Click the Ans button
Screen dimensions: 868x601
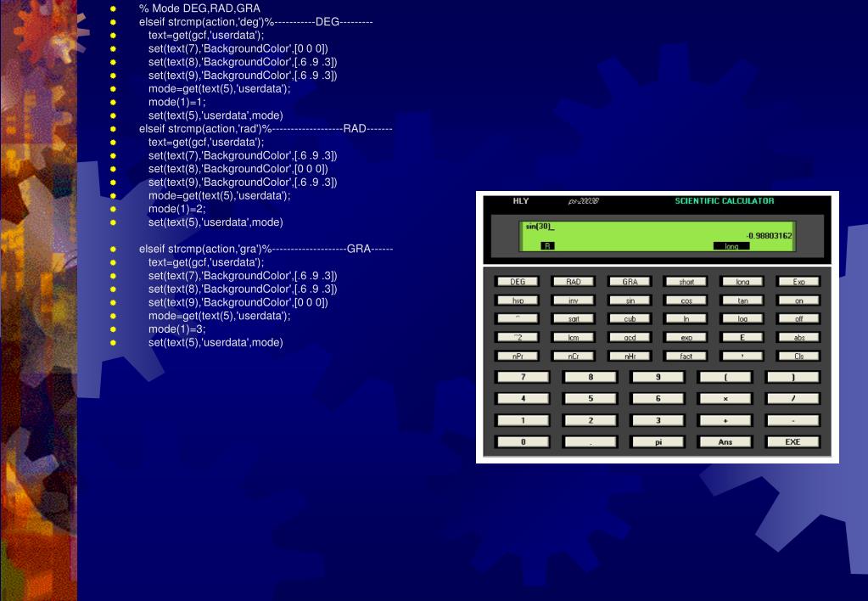[725, 442]
